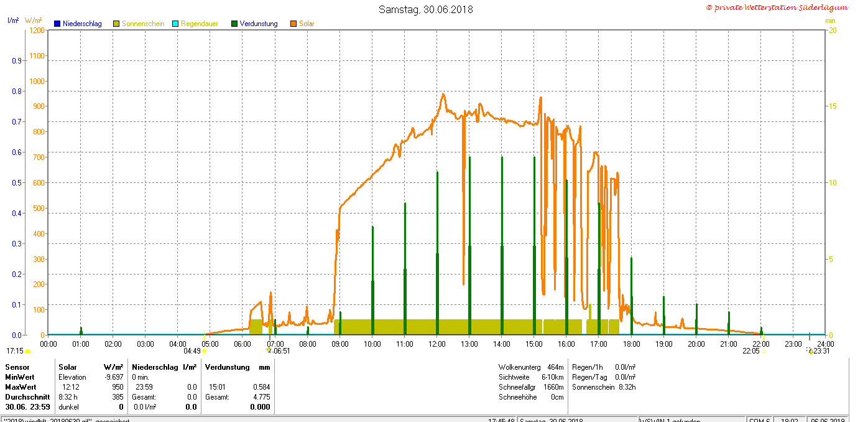
Task: Click the sunset marker icon at 22:05
Action: (x=764, y=351)
